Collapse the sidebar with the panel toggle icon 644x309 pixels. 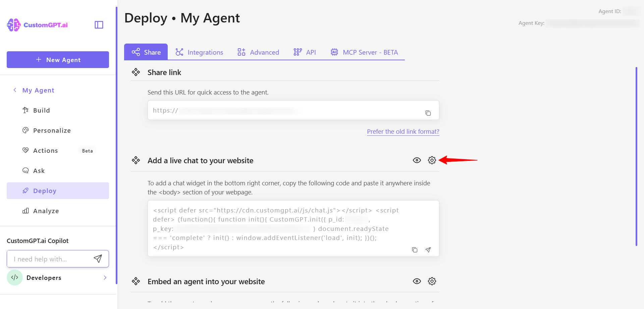[x=99, y=25]
